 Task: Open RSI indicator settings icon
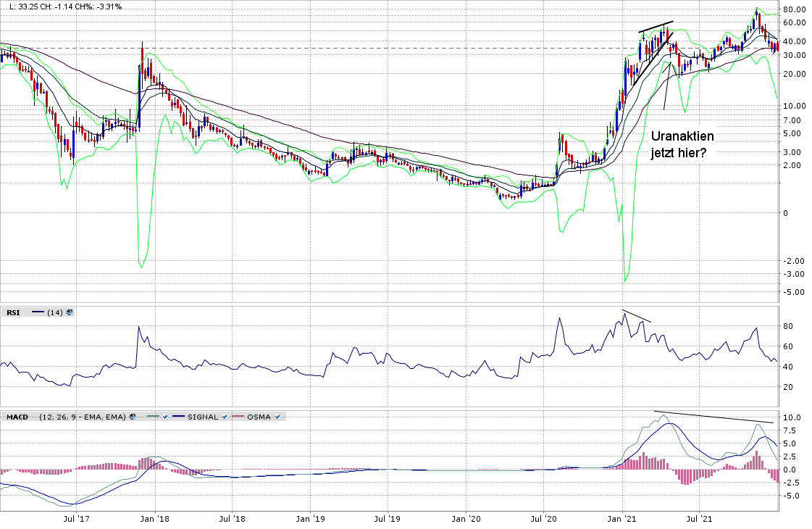pyautogui.click(x=70, y=312)
